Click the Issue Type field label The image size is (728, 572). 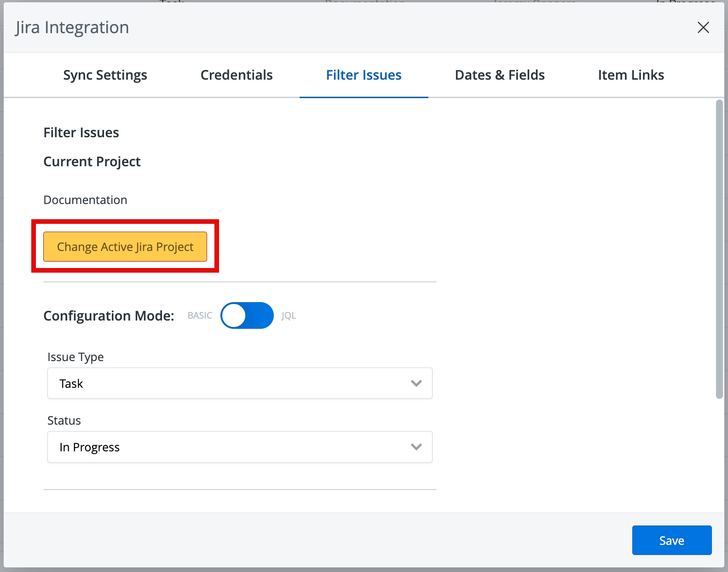point(75,357)
